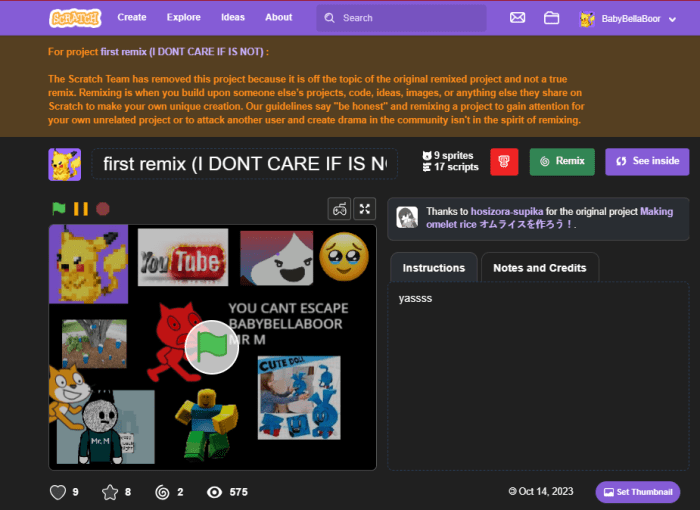Open the Messages envelope icon
Viewport: 700px width, 510px height.
point(517,18)
